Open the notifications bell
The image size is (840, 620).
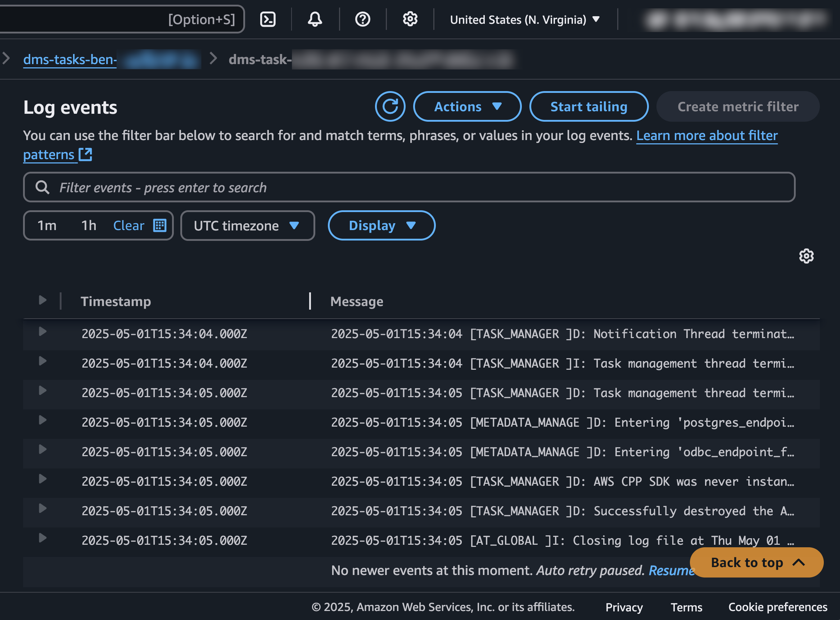click(315, 19)
